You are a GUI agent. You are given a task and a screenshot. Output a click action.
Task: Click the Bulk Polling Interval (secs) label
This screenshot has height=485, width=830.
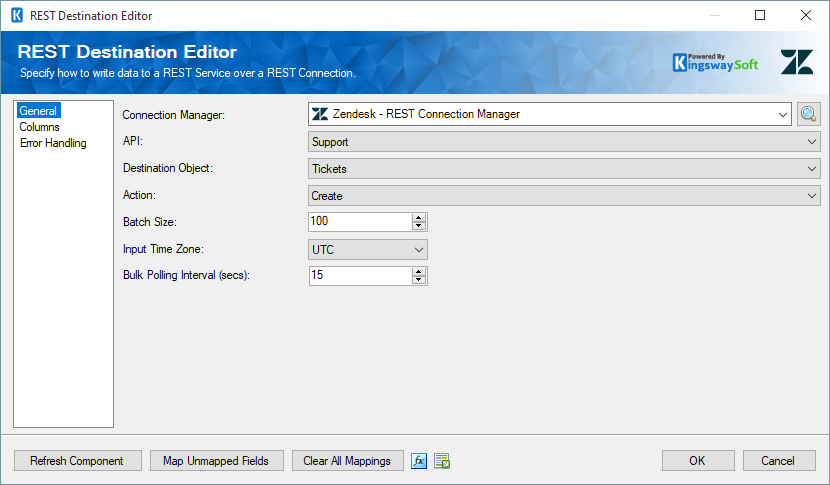pos(186,275)
